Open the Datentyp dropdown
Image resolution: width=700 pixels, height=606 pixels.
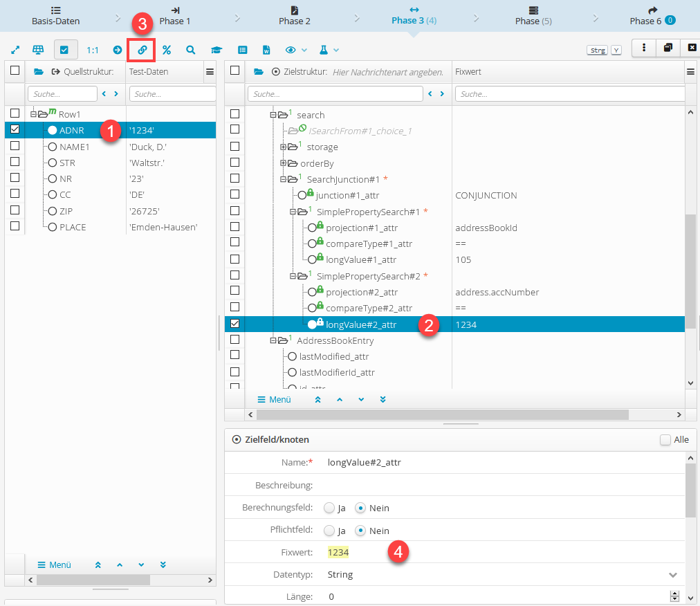pos(673,575)
